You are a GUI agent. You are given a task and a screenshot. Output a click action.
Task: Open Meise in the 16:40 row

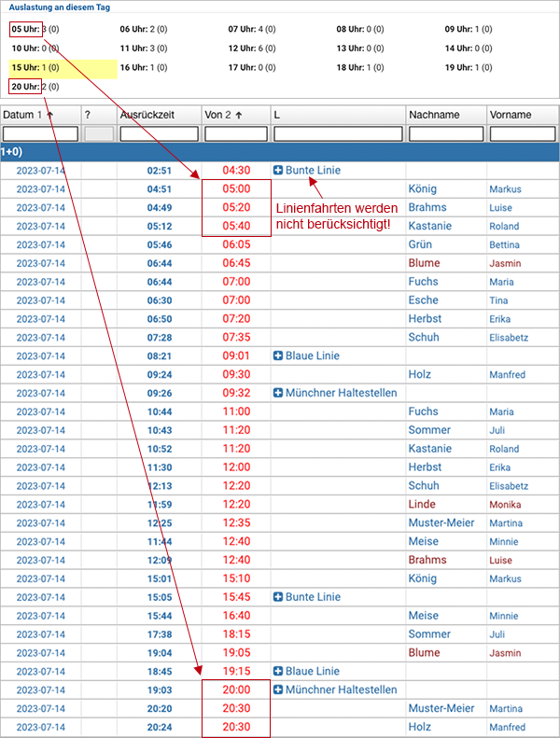(424, 616)
